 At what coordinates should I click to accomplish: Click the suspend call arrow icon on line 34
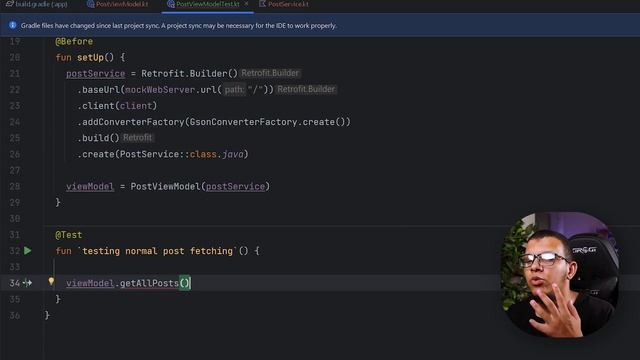tap(27, 283)
